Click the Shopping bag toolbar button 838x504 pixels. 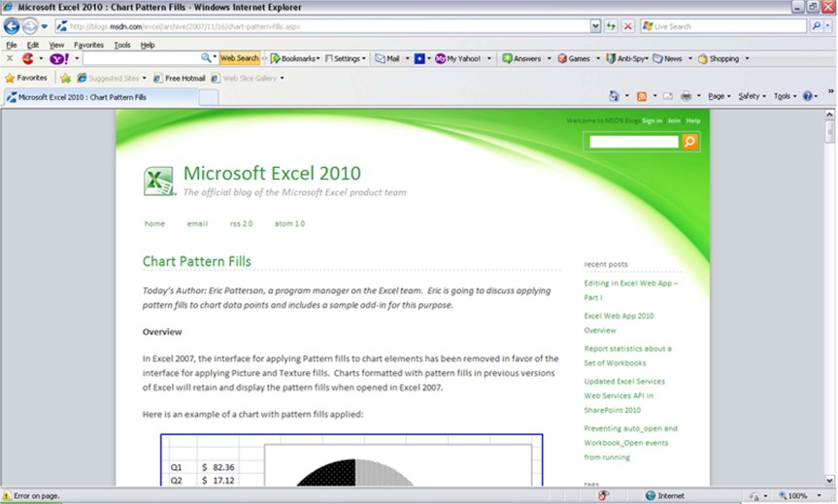[719, 58]
